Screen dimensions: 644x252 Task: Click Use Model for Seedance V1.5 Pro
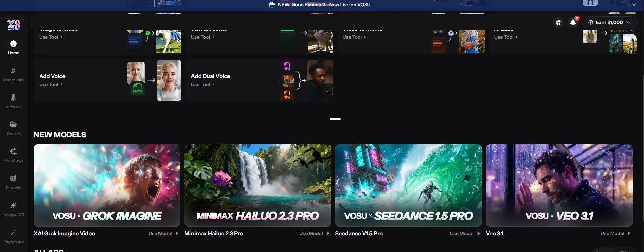[x=465, y=233]
